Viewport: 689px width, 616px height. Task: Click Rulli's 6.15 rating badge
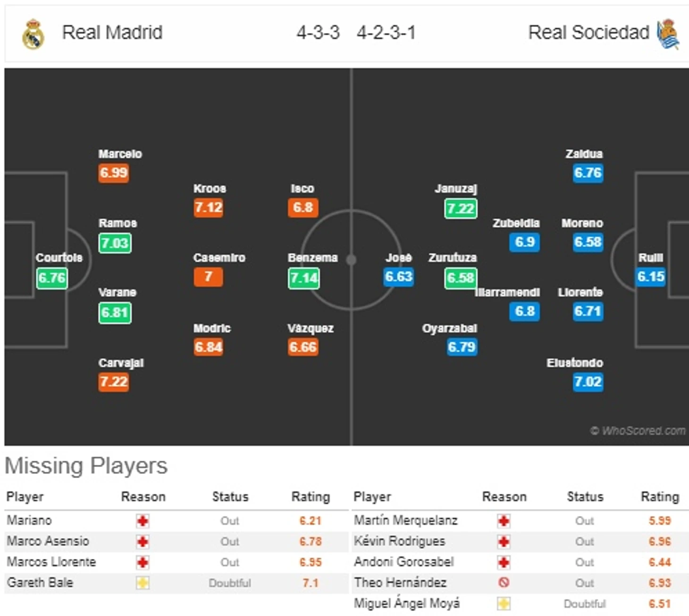[x=651, y=277]
